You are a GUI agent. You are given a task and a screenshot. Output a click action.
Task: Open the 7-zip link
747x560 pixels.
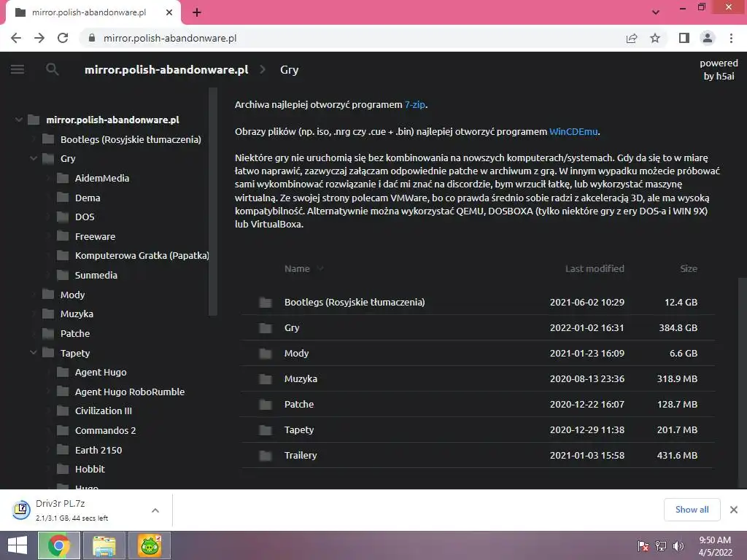pyautogui.click(x=415, y=104)
